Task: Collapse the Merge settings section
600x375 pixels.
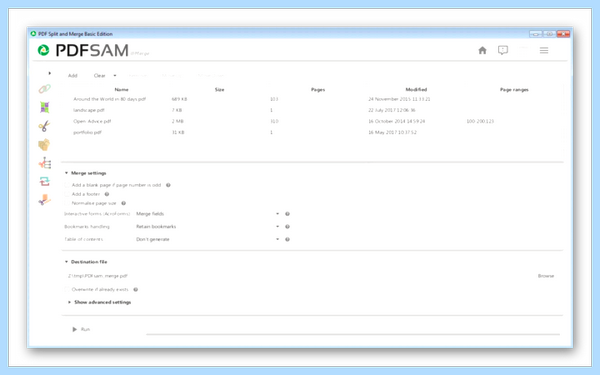Action: (x=66, y=173)
